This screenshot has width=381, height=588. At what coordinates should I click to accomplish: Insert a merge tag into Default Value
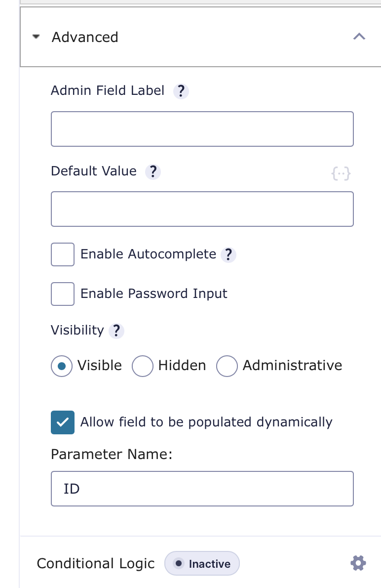[341, 173]
